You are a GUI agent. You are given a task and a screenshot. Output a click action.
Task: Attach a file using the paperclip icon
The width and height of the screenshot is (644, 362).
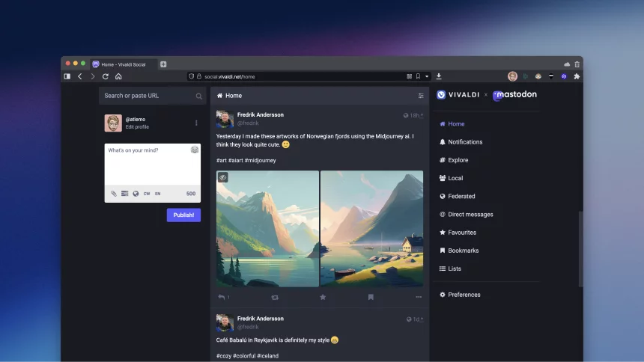[x=114, y=194]
